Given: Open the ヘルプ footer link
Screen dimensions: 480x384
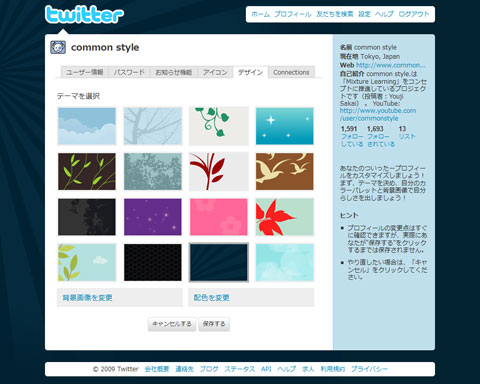Looking at the screenshot, I should (x=287, y=369).
